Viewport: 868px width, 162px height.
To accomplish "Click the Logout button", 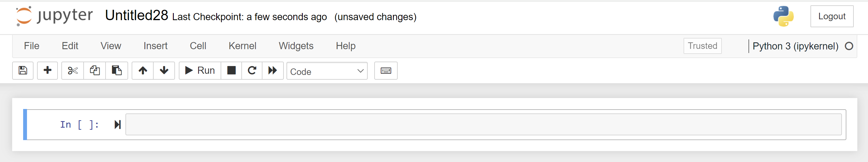I will tap(832, 16).
